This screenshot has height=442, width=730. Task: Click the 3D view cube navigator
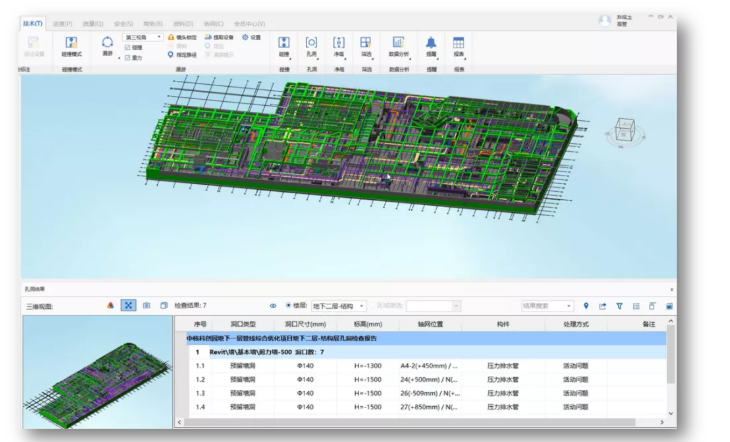coord(624,132)
